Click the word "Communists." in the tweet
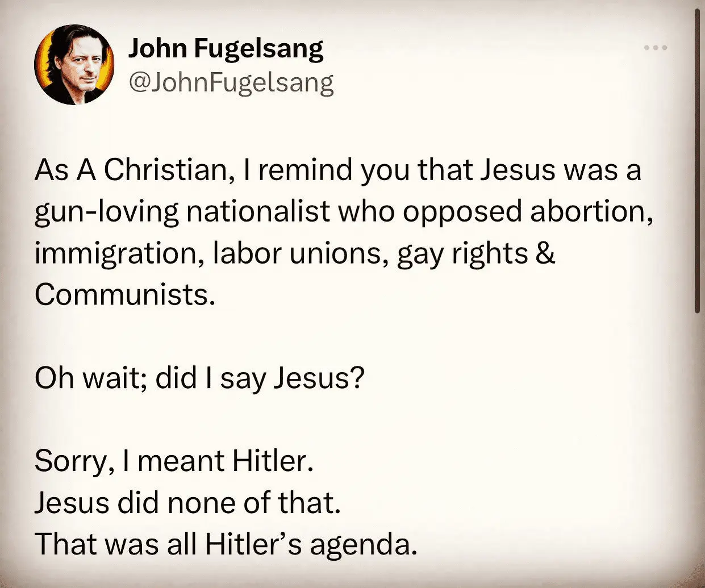This screenshot has width=705, height=588. (x=125, y=294)
